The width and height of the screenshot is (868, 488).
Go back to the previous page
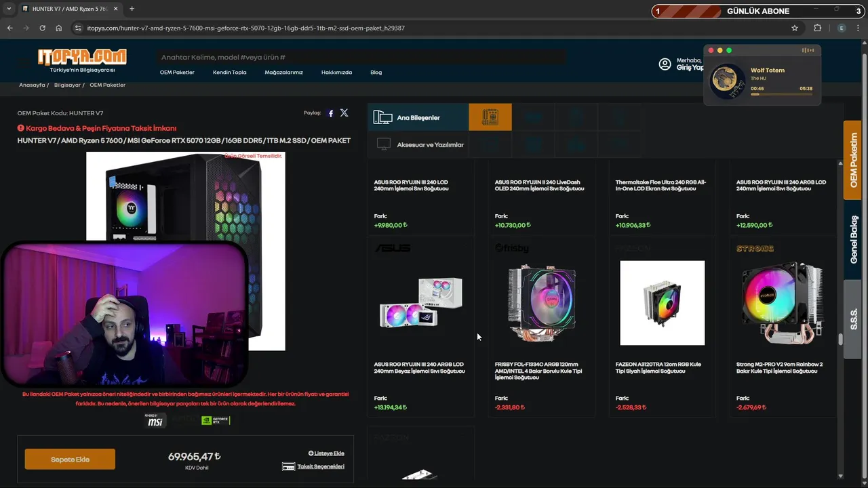[9, 28]
